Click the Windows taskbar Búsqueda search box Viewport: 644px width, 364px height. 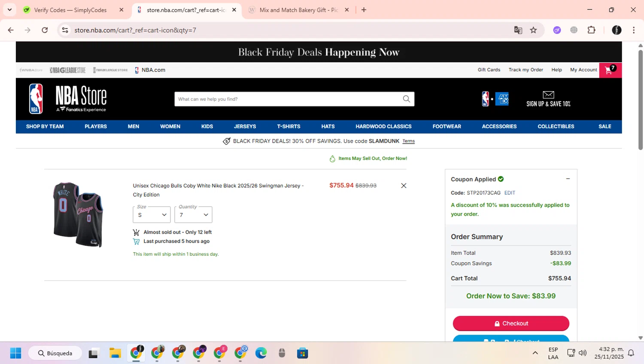point(55,353)
